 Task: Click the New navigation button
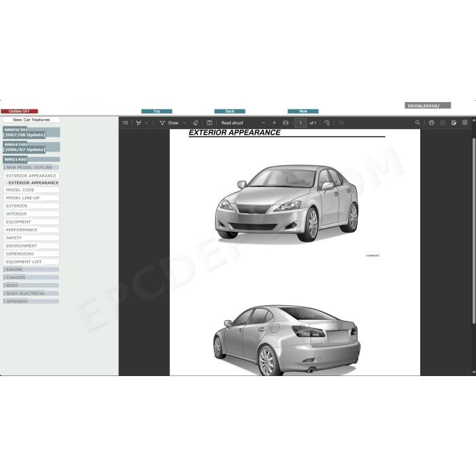[x=303, y=111]
